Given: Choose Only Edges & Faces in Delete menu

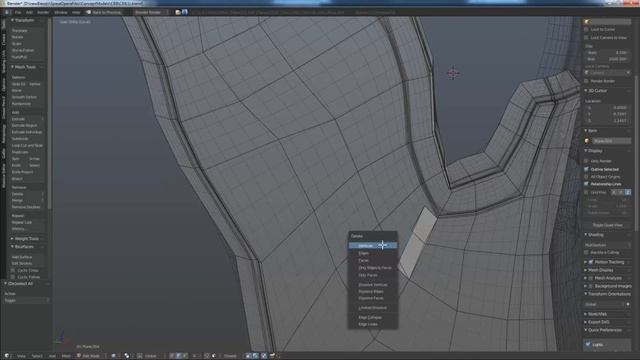Looking at the screenshot, I should pos(373,268).
